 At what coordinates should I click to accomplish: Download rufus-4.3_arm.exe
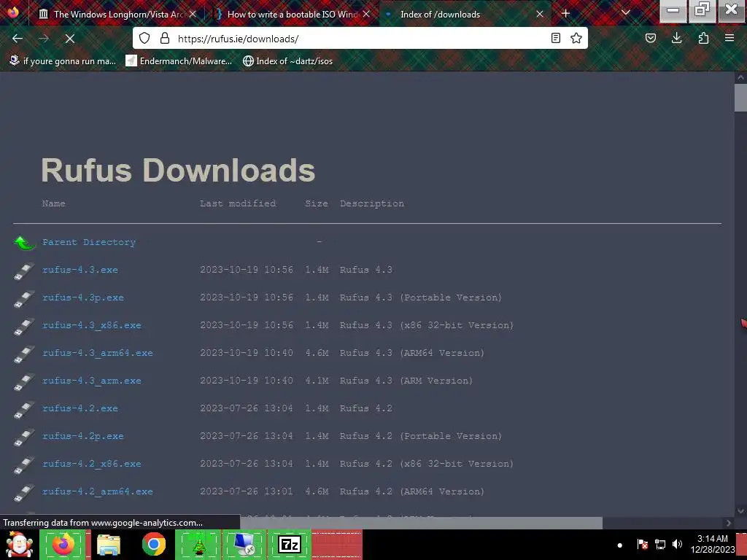91,381
